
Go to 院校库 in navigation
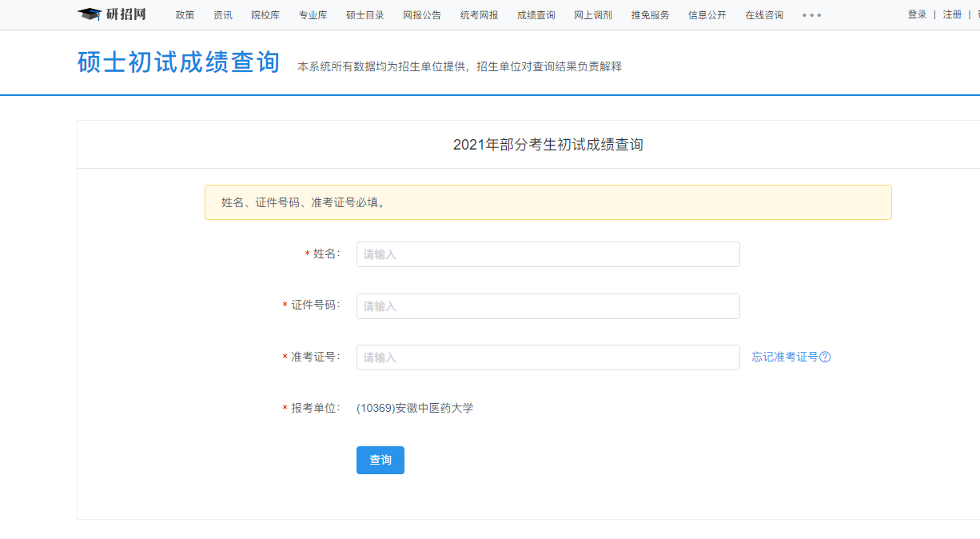[265, 15]
